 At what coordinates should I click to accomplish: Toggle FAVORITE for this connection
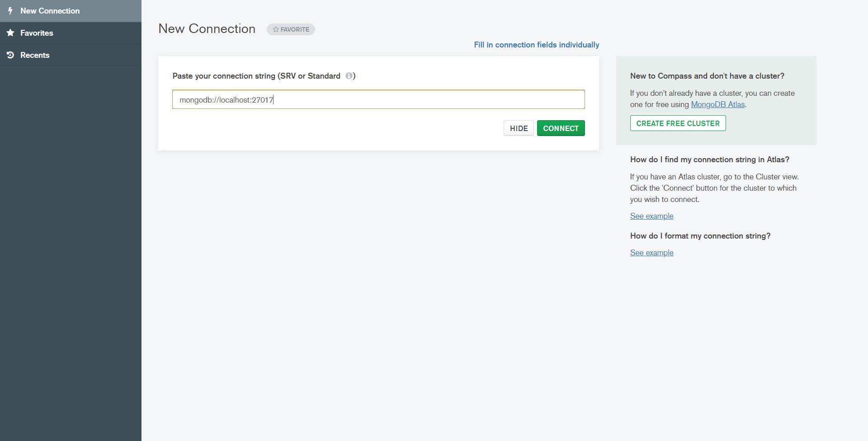(291, 29)
